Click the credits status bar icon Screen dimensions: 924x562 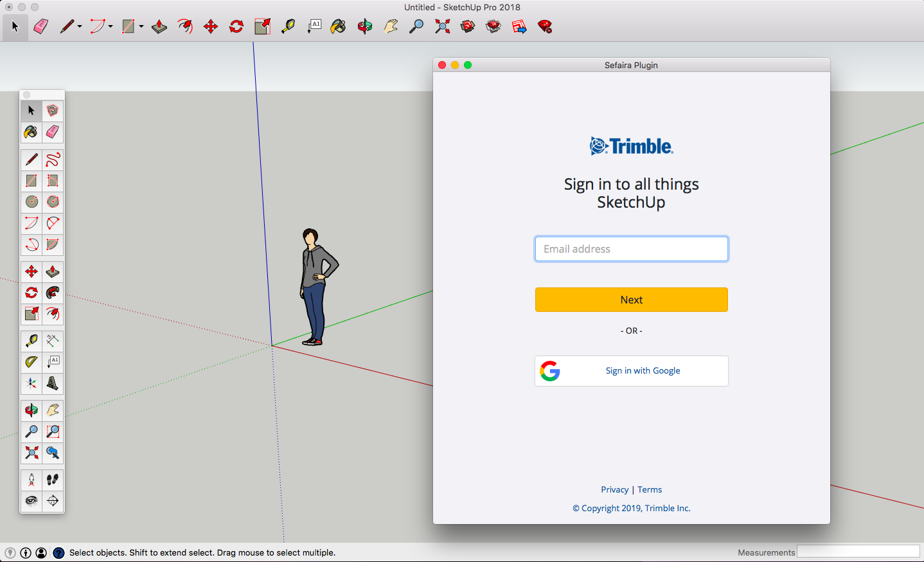(x=26, y=553)
